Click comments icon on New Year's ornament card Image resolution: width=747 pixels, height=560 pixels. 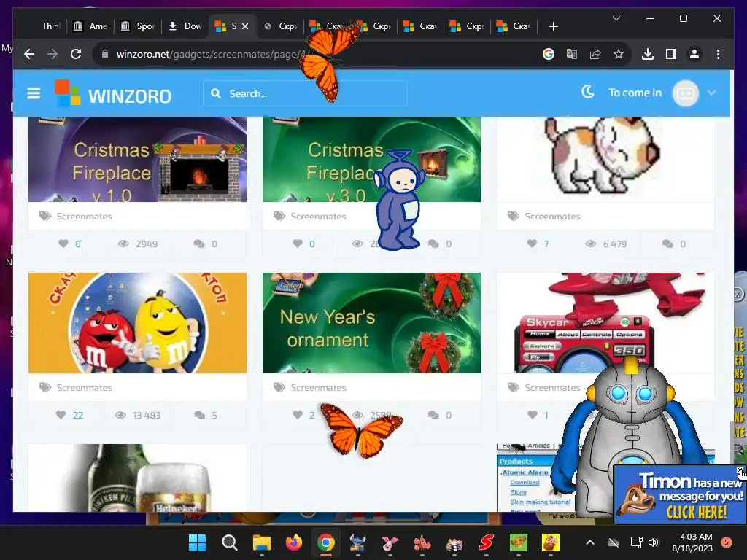click(433, 415)
